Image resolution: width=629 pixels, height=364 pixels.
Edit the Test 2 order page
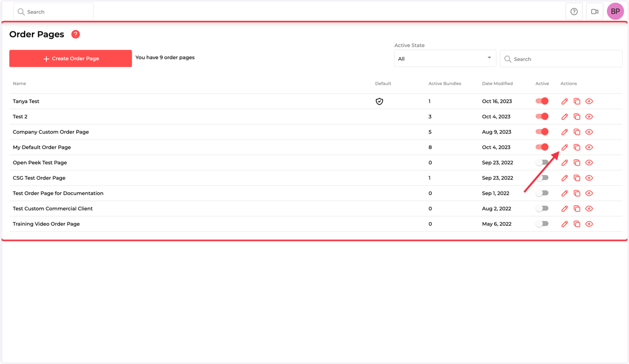(565, 117)
